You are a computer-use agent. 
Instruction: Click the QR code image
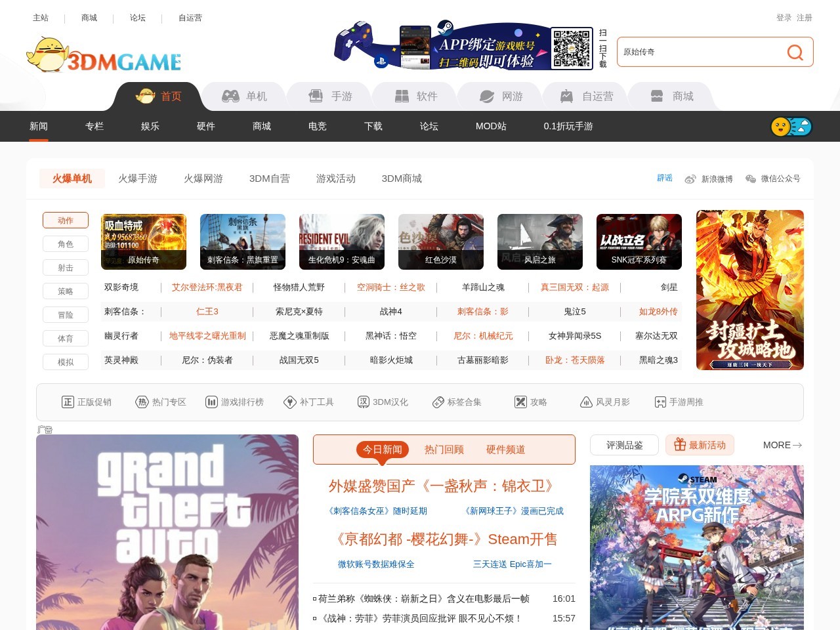point(572,49)
